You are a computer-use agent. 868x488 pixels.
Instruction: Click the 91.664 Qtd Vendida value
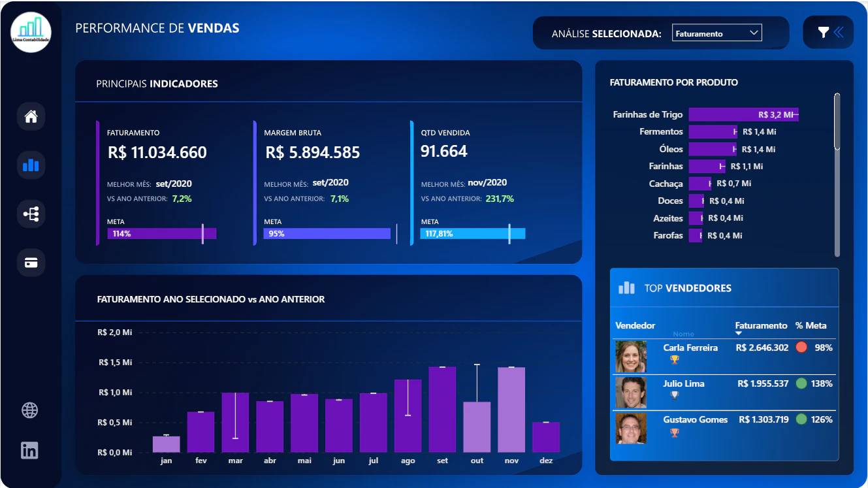tap(444, 152)
